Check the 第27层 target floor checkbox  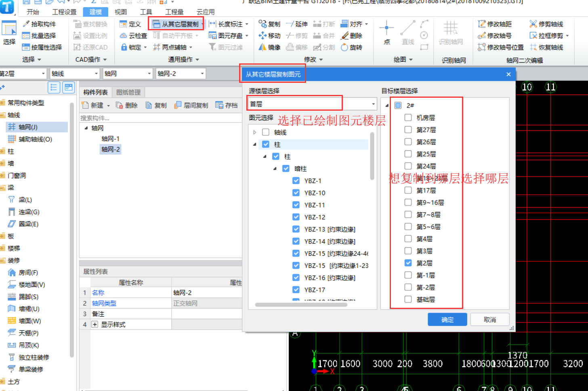408,130
